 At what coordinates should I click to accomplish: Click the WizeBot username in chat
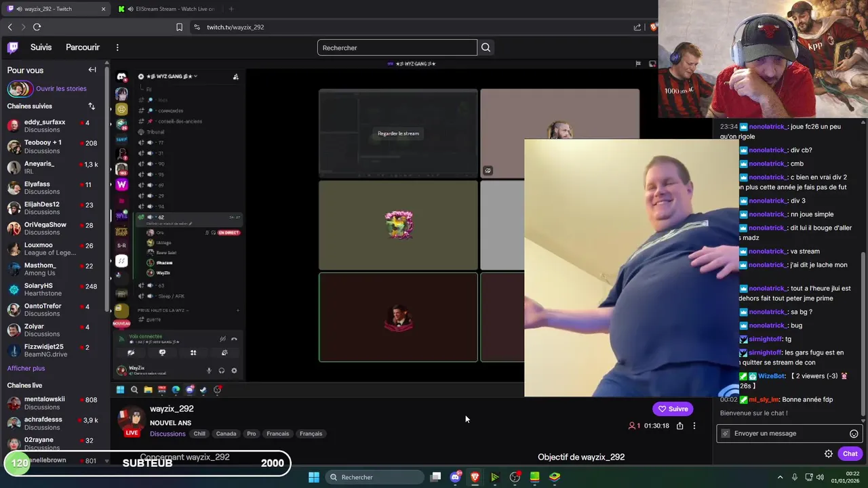click(x=772, y=376)
